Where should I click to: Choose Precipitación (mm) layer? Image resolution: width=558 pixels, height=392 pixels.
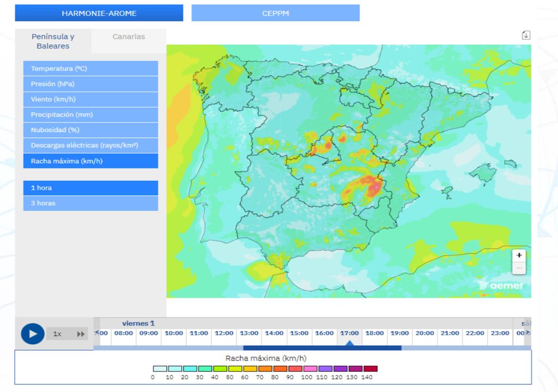pyautogui.click(x=91, y=114)
